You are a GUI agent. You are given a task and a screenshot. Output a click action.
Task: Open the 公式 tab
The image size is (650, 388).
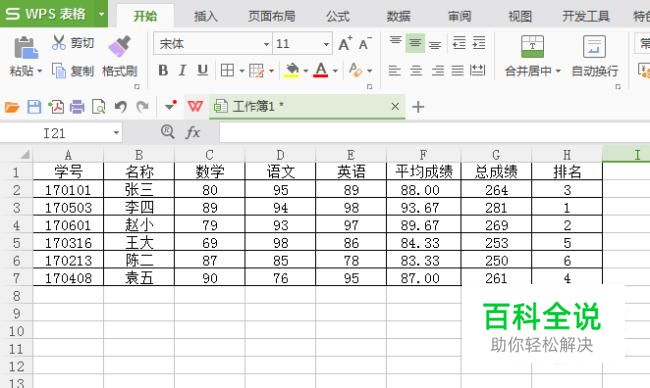(338, 16)
